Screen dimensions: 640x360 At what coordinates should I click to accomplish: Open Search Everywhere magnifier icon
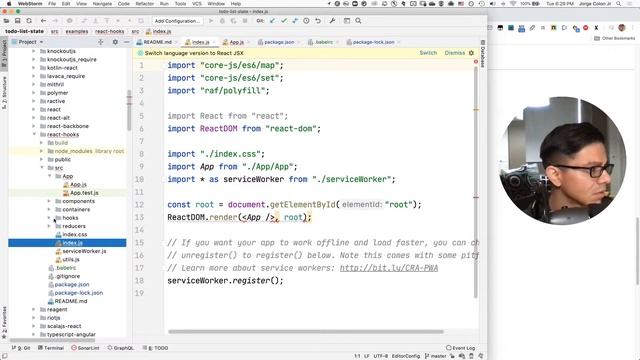coord(358,21)
